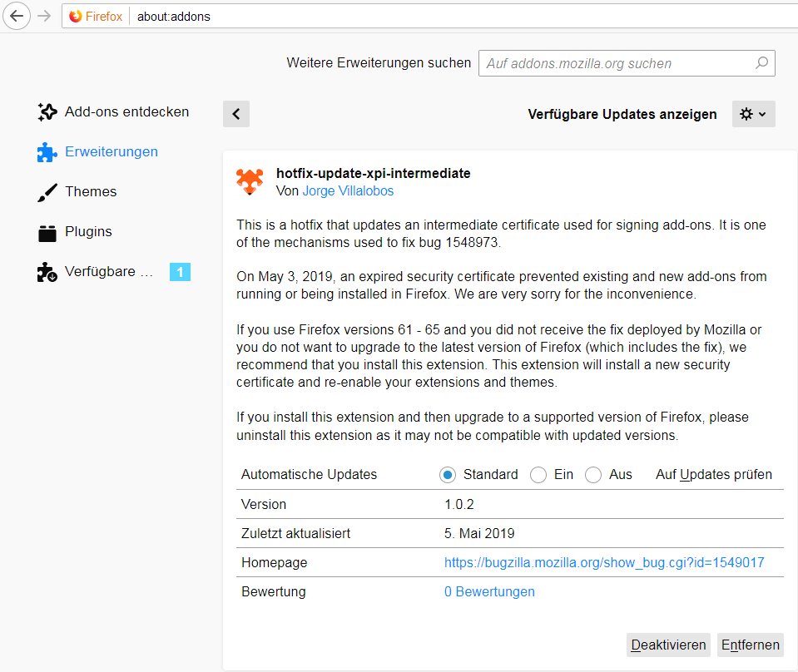
Task: Click the browser forward arrow
Action: 45,17
